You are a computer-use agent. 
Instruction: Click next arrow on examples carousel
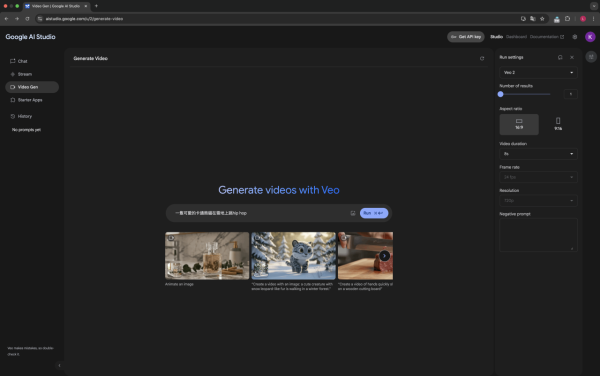coord(384,256)
